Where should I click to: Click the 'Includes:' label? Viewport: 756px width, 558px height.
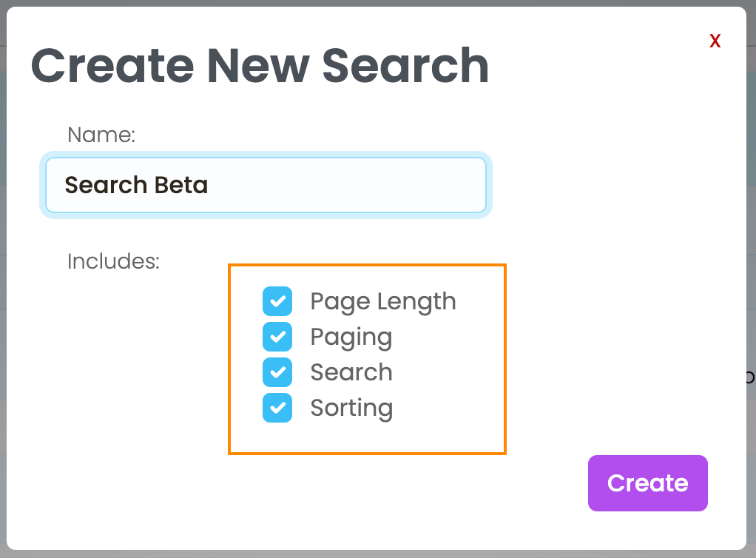(113, 261)
